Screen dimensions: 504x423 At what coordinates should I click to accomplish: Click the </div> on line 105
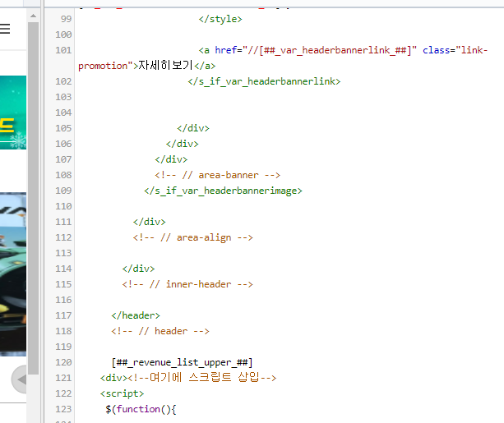point(193,128)
